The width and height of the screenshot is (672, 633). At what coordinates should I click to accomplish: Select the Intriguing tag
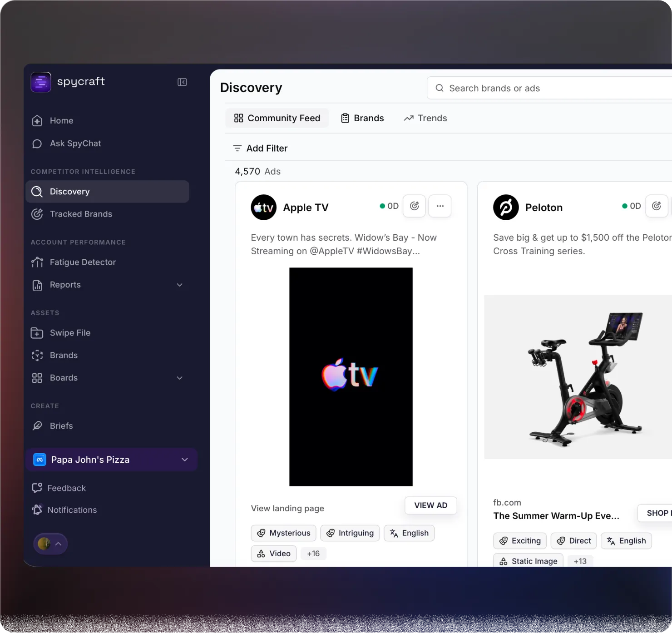click(350, 533)
